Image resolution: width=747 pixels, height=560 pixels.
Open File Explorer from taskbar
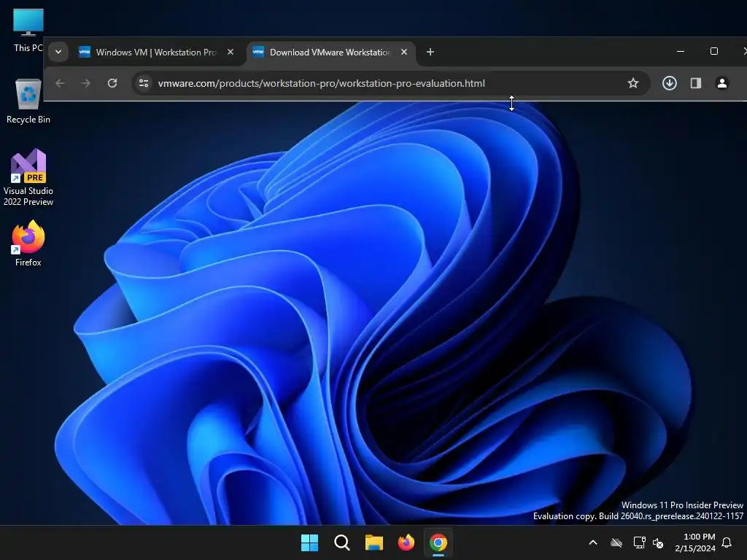[374, 542]
